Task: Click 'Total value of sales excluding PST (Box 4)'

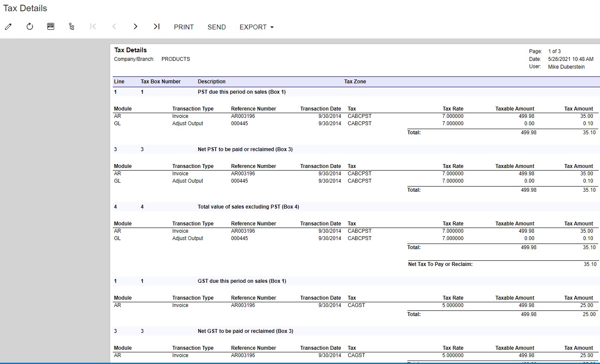Action: click(248, 207)
